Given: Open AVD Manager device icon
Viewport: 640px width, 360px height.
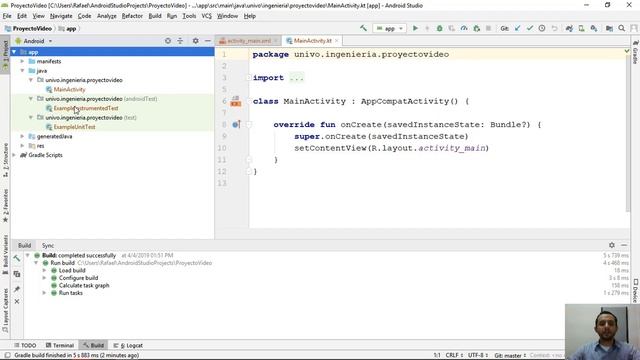Looking at the screenshot, I should (x=581, y=28).
